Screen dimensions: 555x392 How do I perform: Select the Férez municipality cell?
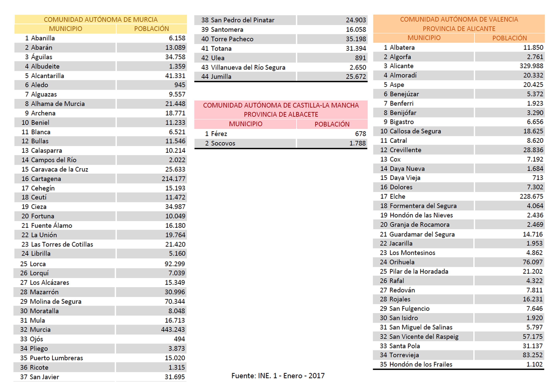click(219, 134)
